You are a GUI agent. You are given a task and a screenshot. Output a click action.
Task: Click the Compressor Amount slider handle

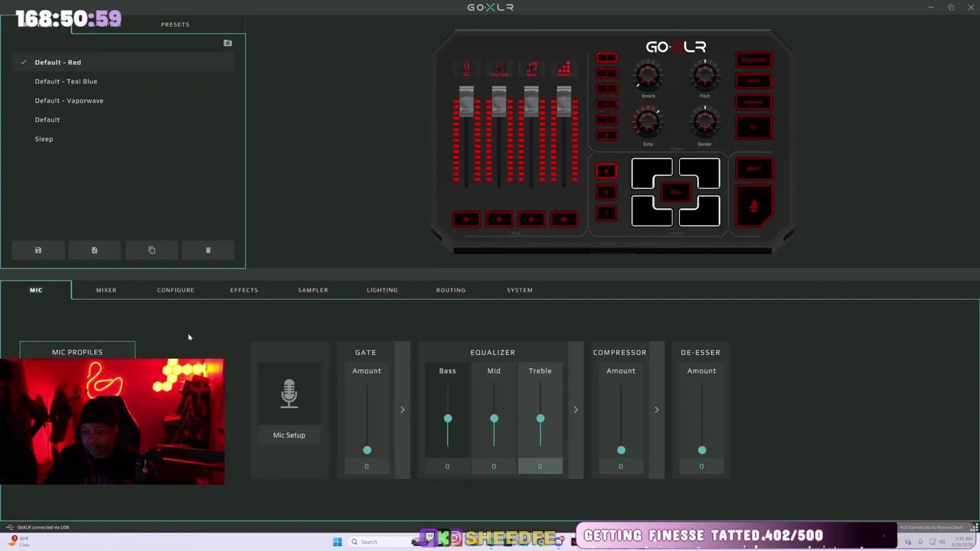click(x=621, y=450)
